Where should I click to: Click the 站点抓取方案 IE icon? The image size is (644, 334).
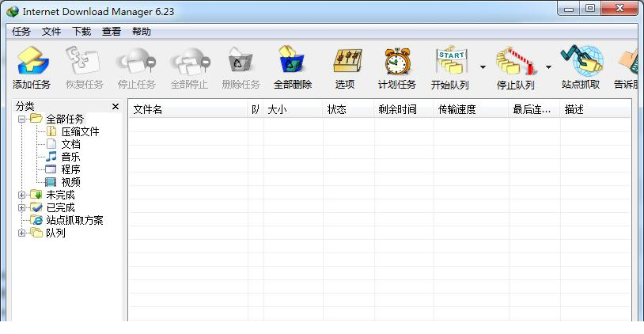click(36, 220)
